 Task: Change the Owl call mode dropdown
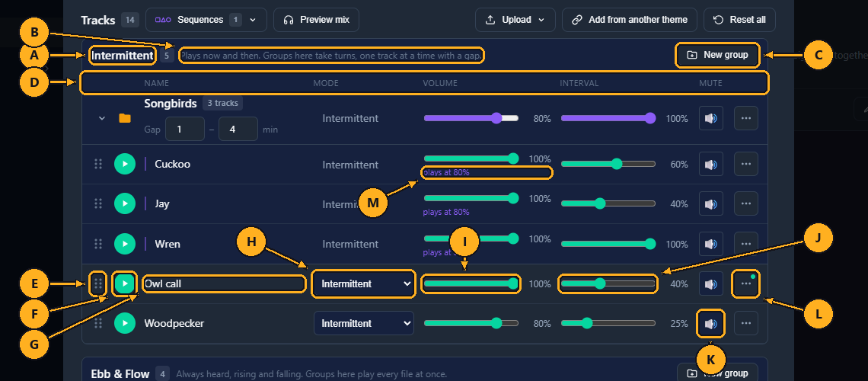coord(364,283)
